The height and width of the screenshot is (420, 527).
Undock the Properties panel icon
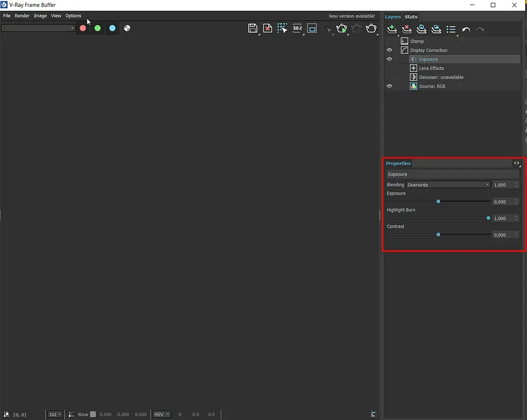coord(517,163)
